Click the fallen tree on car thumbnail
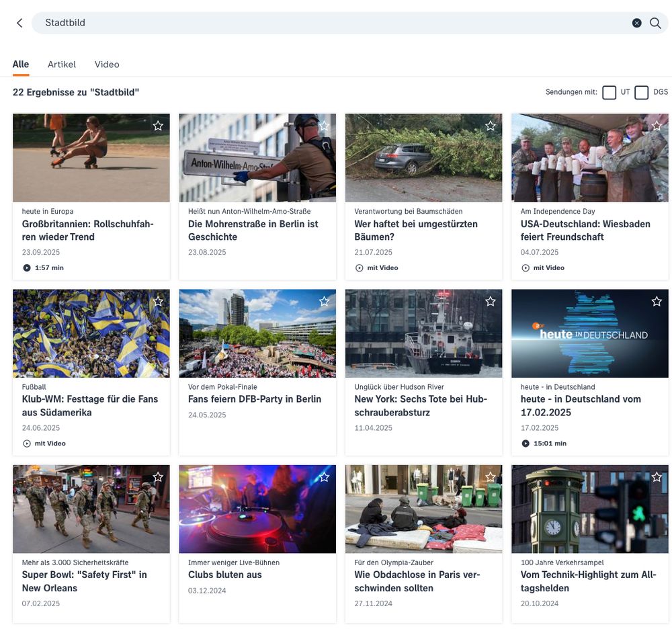Image resolution: width=672 pixels, height=629 pixels. click(x=423, y=158)
